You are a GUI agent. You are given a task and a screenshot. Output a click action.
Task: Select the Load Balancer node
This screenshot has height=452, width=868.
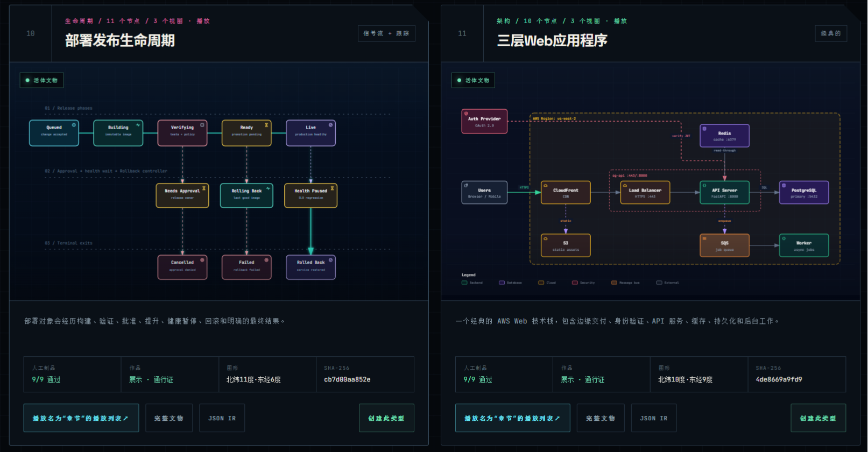tap(645, 193)
